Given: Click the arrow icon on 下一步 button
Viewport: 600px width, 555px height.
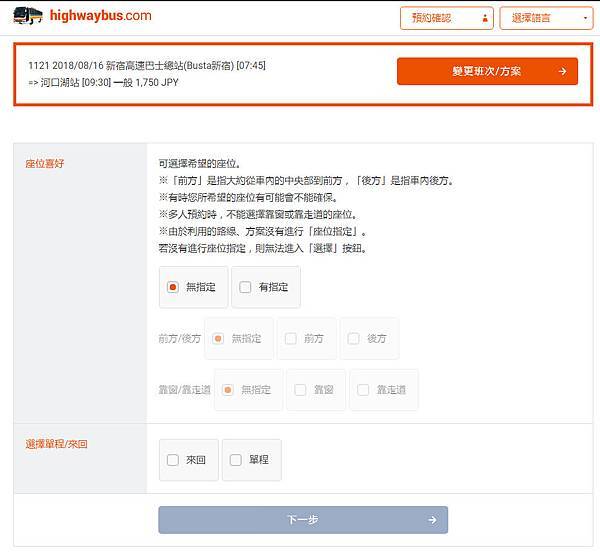Looking at the screenshot, I should pyautogui.click(x=432, y=520).
